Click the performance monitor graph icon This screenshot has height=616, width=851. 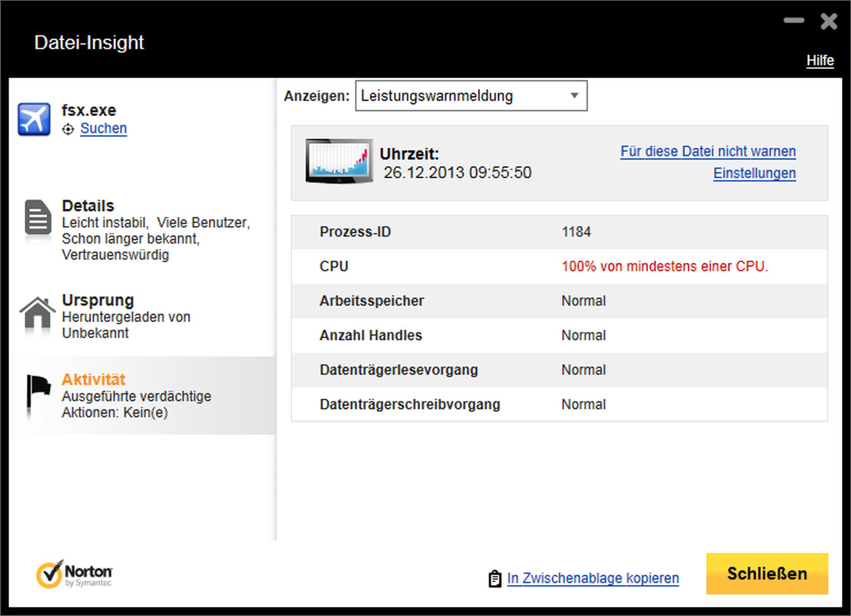pos(339,161)
